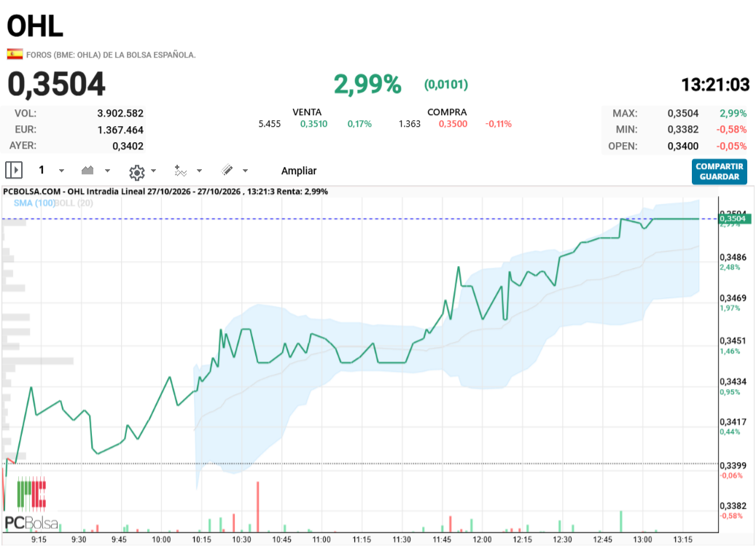Click the chart title PCBOLSA.COM OHL Intradia
The width and height of the screenshot is (756, 546).
coord(165,191)
